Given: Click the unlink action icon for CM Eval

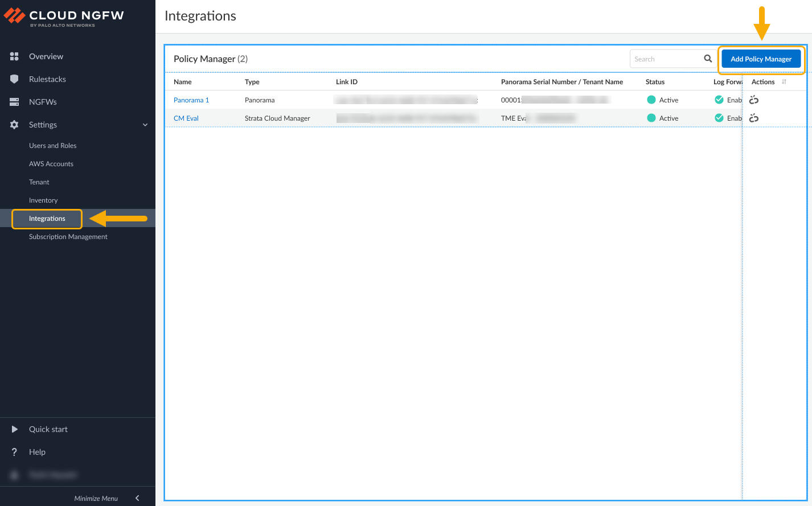Looking at the screenshot, I should tap(754, 118).
